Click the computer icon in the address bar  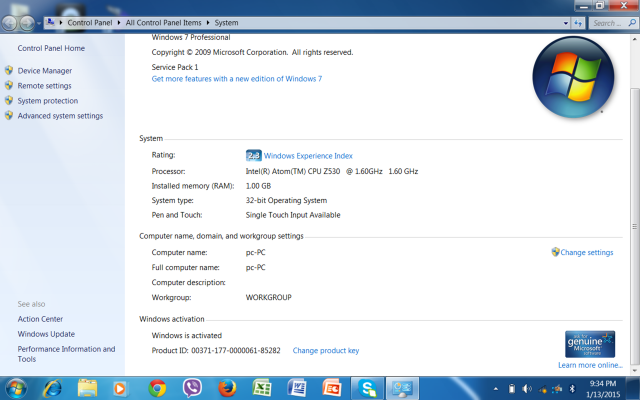pyautogui.click(x=50, y=22)
